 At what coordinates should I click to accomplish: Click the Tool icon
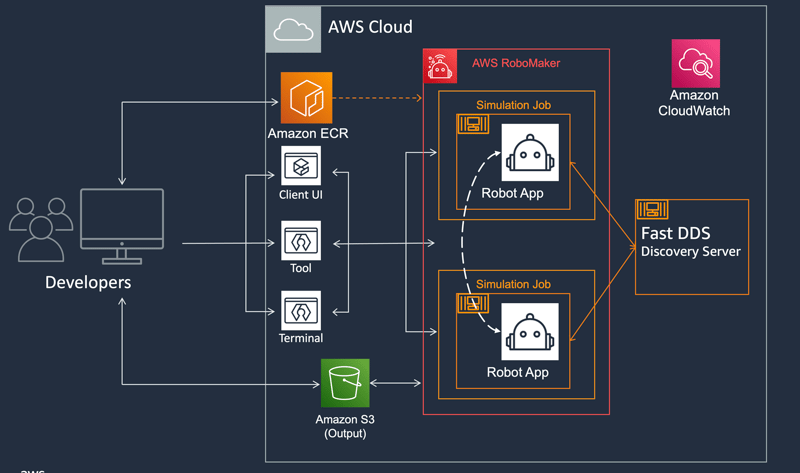click(x=301, y=240)
